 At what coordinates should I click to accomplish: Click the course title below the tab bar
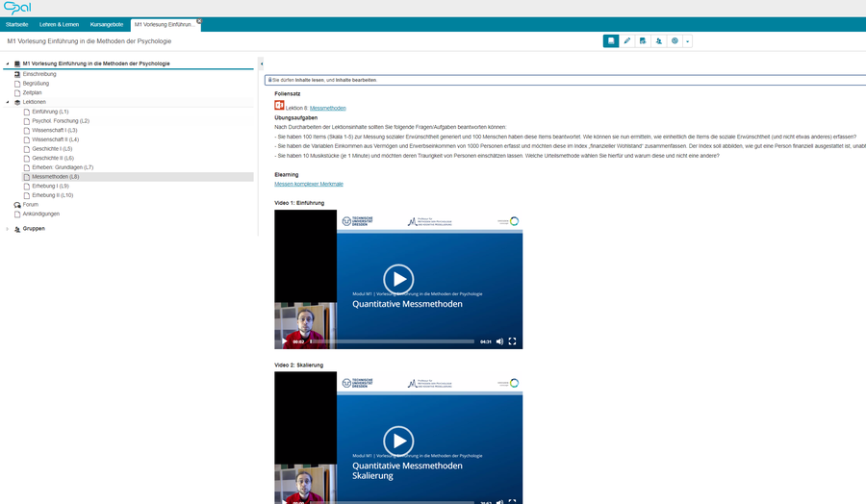coord(89,41)
